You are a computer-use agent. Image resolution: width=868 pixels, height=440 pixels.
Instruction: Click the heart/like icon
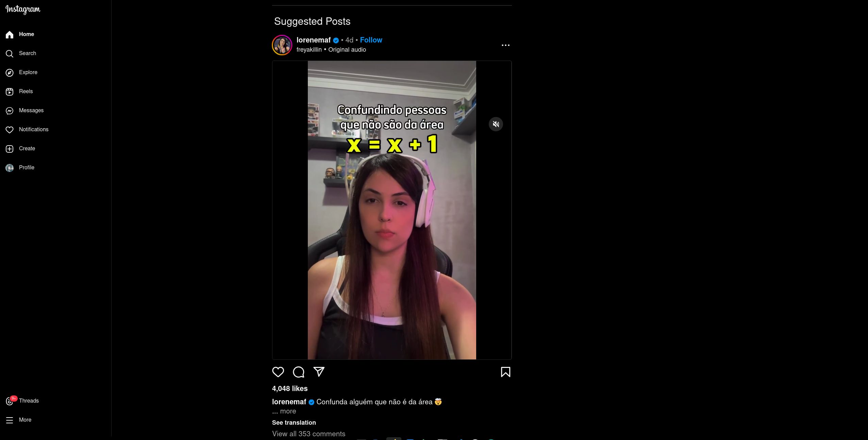[278, 372]
